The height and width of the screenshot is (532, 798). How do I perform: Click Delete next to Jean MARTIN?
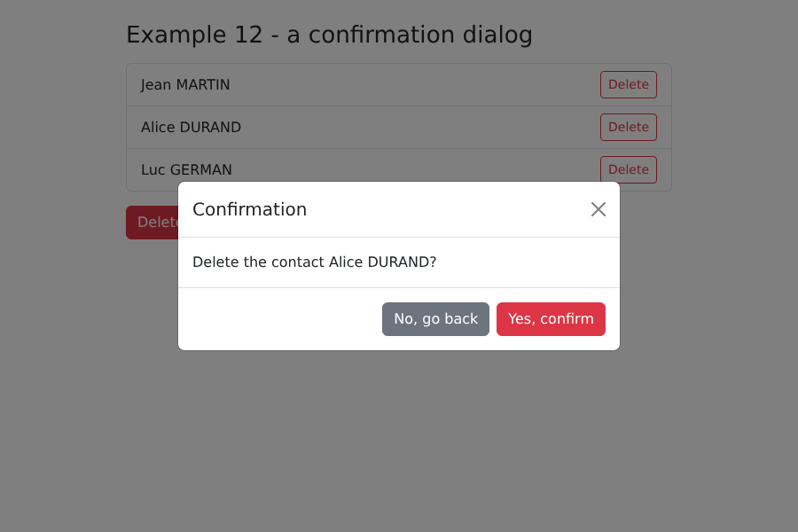[x=629, y=84]
